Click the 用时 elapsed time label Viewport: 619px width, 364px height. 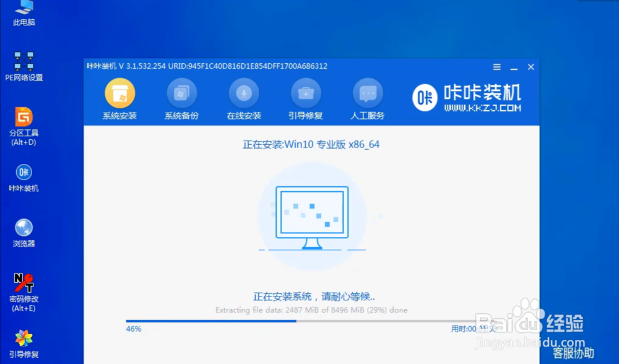point(474,329)
